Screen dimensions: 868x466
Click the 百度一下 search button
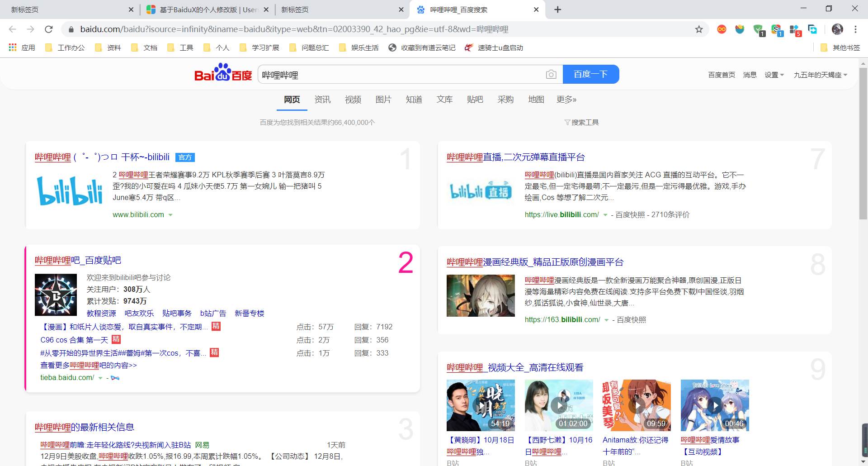click(591, 74)
